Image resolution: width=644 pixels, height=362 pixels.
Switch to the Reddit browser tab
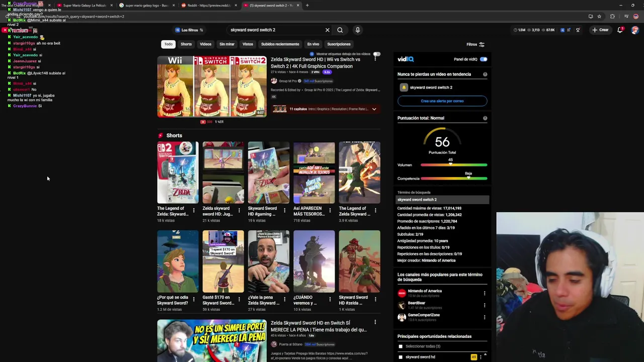209,6
